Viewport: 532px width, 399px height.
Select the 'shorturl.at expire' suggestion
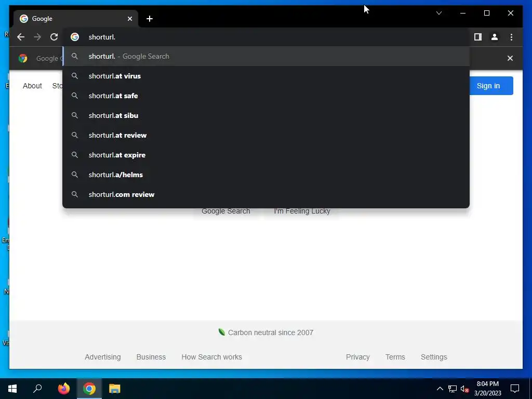[266, 155]
